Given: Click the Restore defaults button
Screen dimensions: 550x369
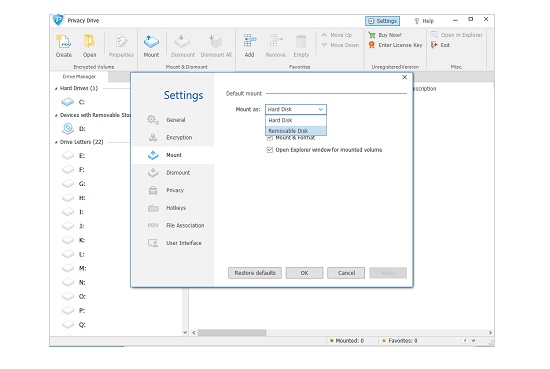Looking at the screenshot, I should pyautogui.click(x=255, y=273).
